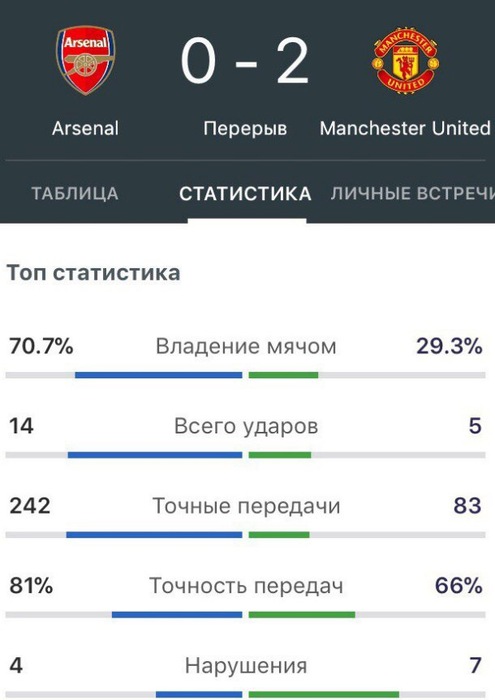Image resolution: width=495 pixels, height=700 pixels.
Task: Select the Всего ударов stat label
Action: coord(246,426)
